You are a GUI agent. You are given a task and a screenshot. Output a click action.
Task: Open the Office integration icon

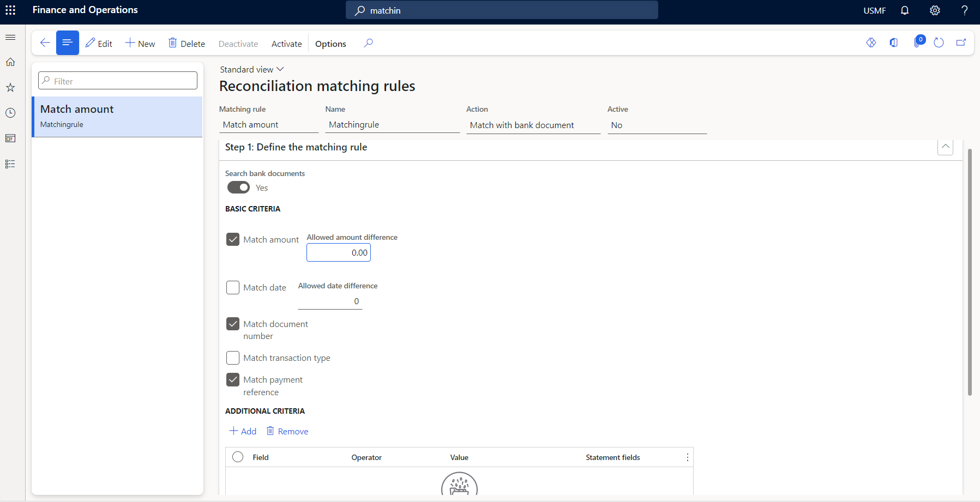point(894,43)
